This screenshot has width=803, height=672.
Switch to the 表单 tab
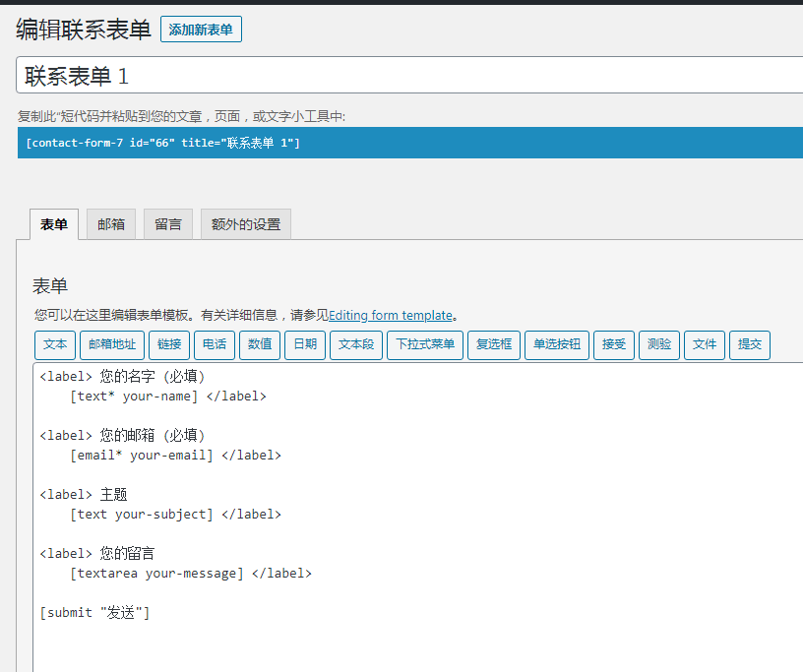point(54,224)
